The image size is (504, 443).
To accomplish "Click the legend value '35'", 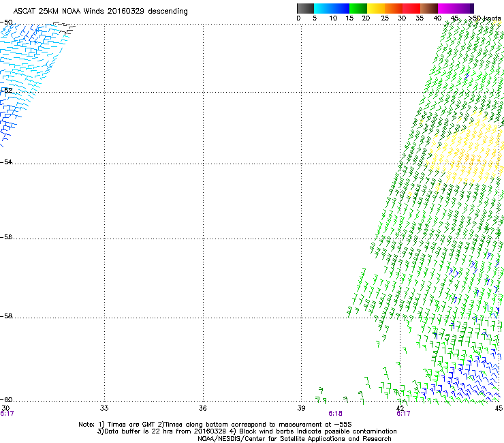I will (x=420, y=18).
